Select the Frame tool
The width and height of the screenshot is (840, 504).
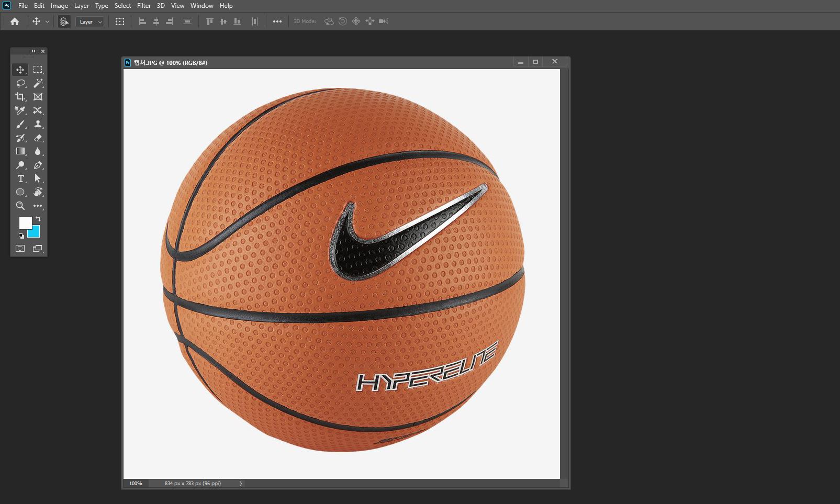(38, 97)
